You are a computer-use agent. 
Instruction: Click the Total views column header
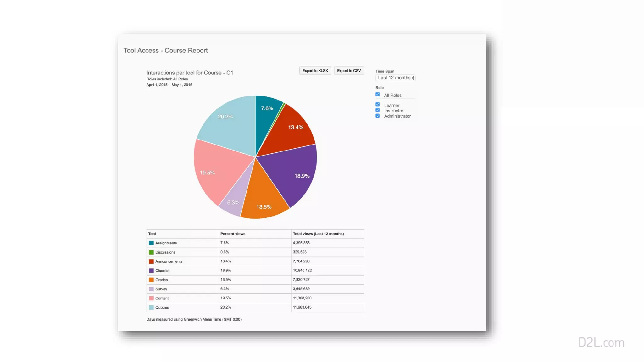[x=318, y=234]
